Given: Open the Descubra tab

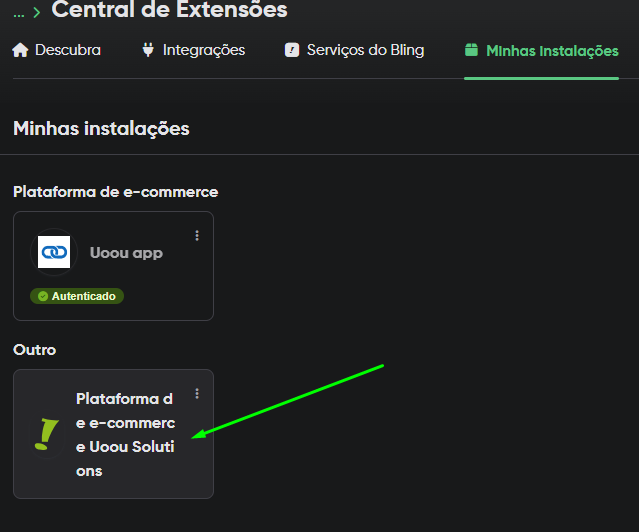Looking at the screenshot, I should [56, 50].
